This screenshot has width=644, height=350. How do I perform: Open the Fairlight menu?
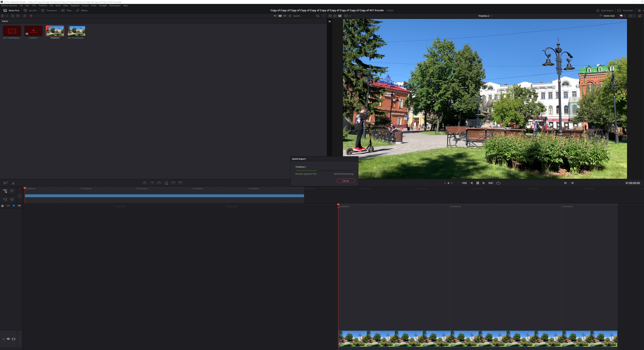point(103,5)
